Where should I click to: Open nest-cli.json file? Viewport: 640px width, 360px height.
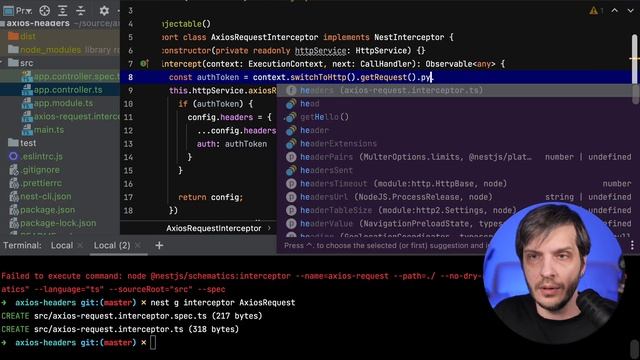click(x=45, y=196)
